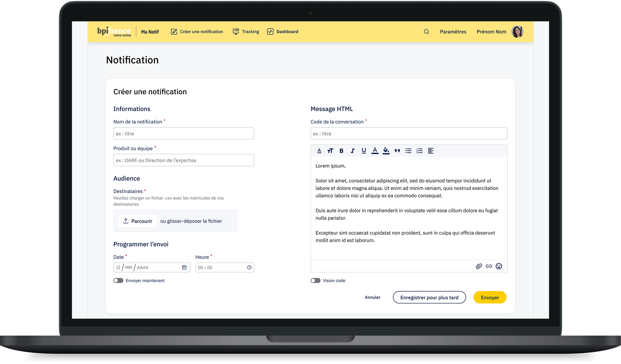
Task: Click the search magnifier in the header
Action: (426, 32)
